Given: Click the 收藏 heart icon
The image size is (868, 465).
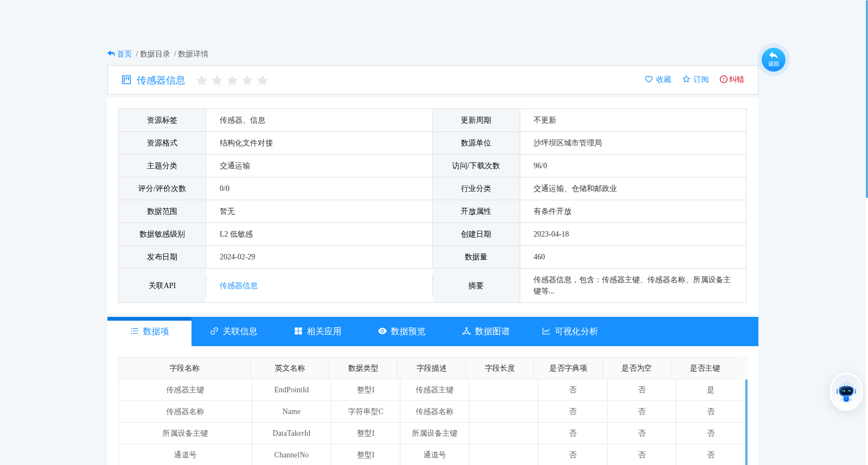Looking at the screenshot, I should tap(649, 79).
